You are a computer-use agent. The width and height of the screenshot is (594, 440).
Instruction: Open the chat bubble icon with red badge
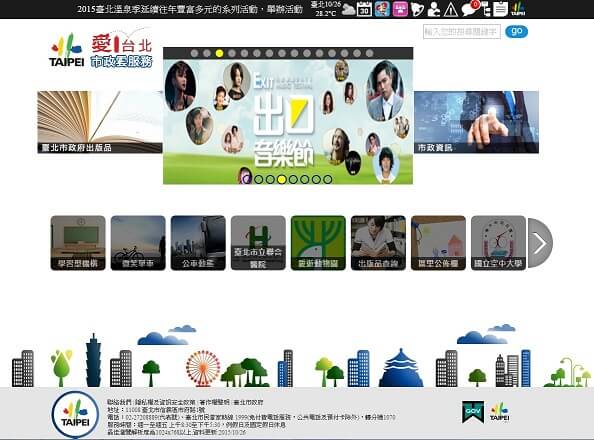[x=469, y=9]
